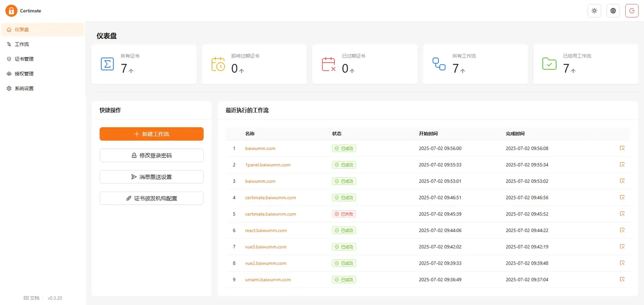
Task: Click the 已过期证书 statistic card
Action: [365, 64]
